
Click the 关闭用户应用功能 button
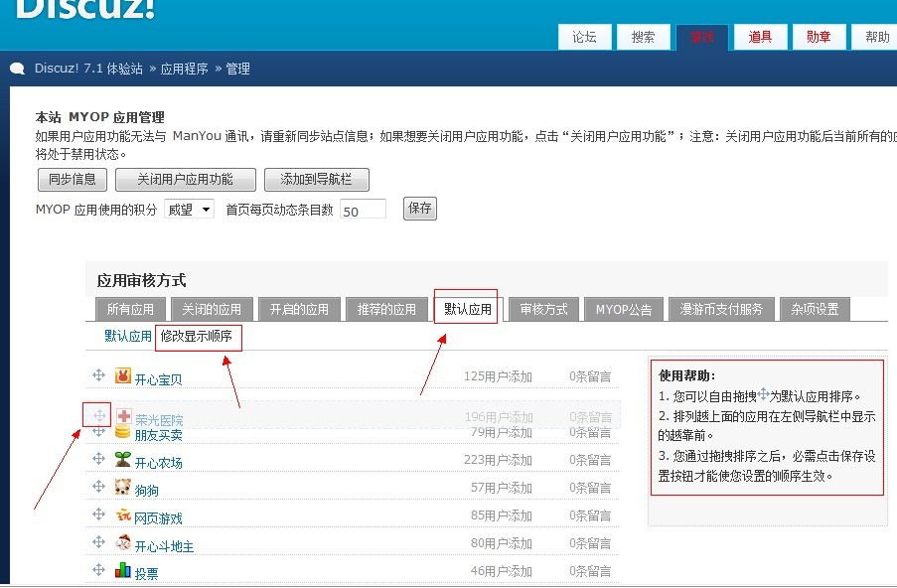coord(186,179)
